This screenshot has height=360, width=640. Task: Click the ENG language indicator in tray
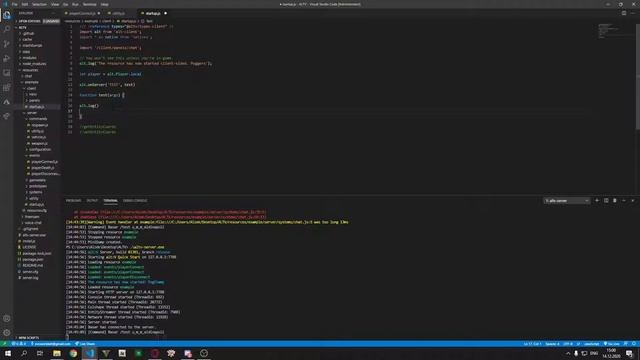pyautogui.click(x=594, y=353)
